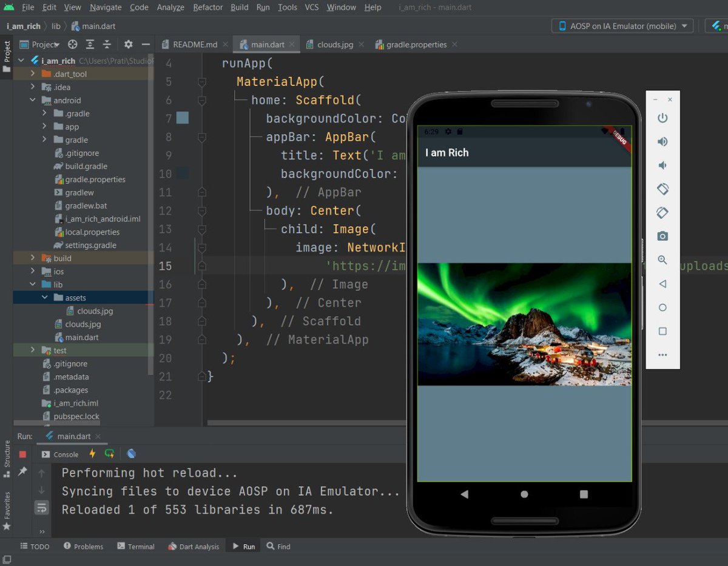
Task: Open the Problems tool window
Action: tap(83, 547)
